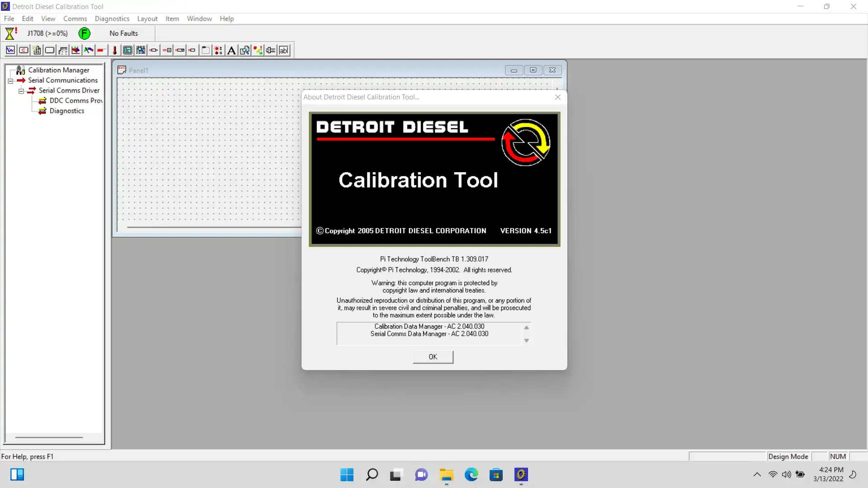This screenshot has width=868, height=488.
Task: Open File Explorer from the taskbar
Action: [x=446, y=475]
